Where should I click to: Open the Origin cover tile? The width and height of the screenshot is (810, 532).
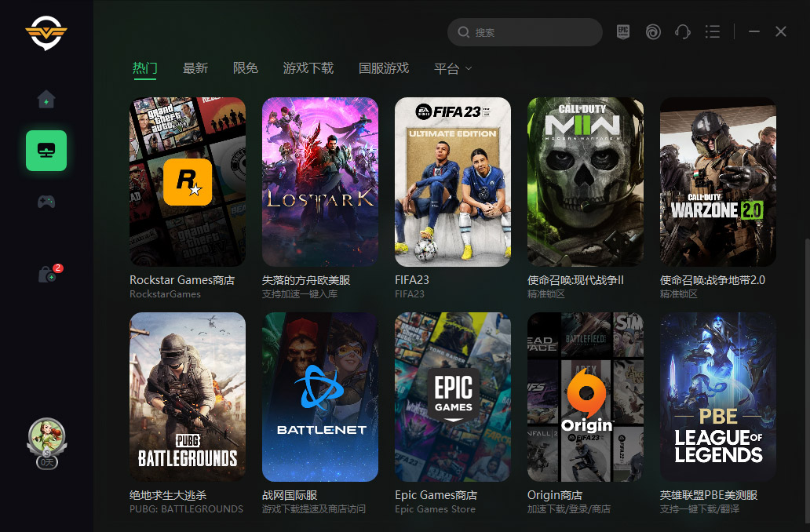586,397
